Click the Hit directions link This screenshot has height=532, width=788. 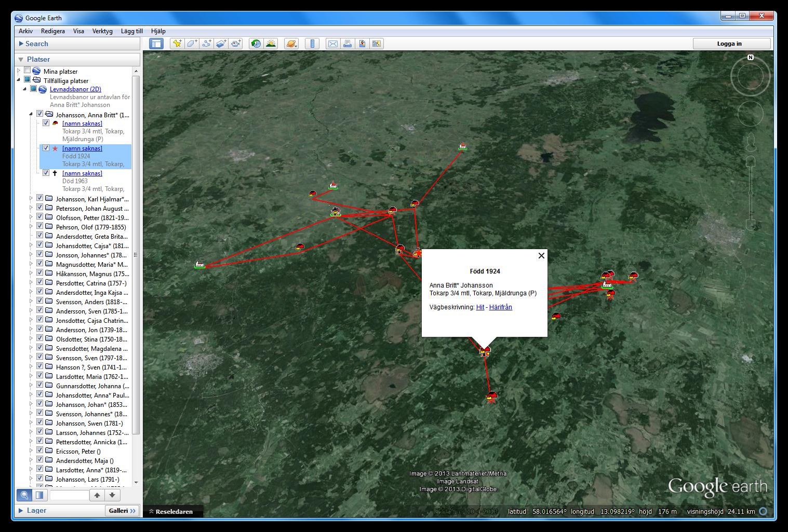point(480,307)
